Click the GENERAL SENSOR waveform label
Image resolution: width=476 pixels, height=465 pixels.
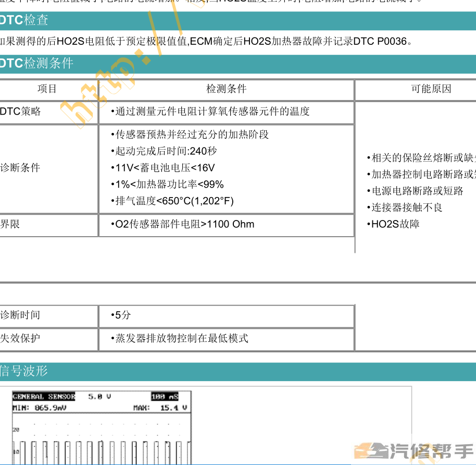44,397
